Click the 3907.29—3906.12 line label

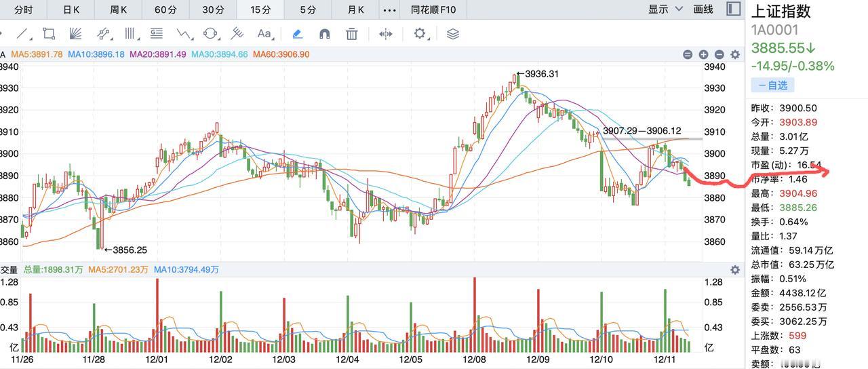pos(642,131)
